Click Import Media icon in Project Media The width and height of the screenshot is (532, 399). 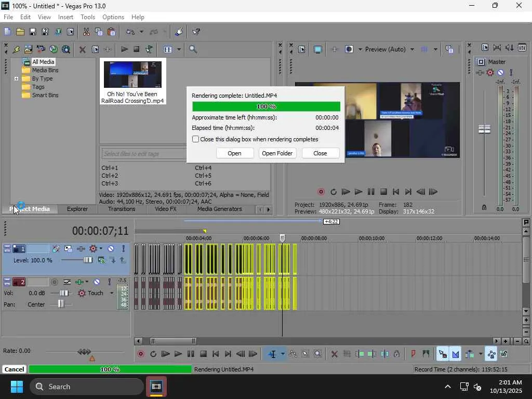click(28, 49)
